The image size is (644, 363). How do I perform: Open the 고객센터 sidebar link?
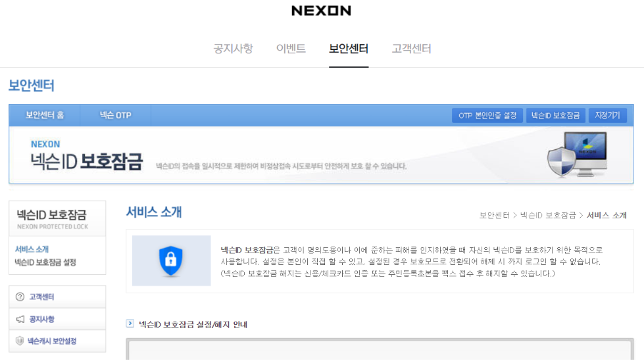[41, 297]
